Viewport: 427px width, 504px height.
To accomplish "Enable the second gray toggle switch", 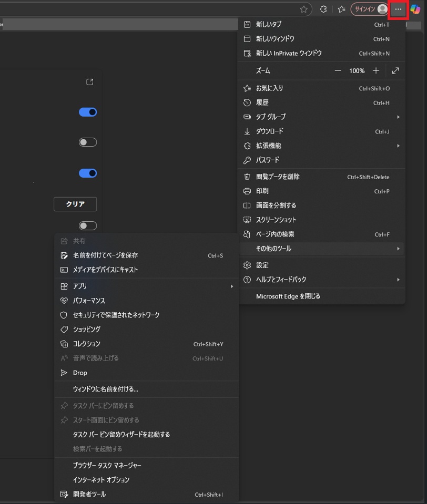I will coord(88,142).
